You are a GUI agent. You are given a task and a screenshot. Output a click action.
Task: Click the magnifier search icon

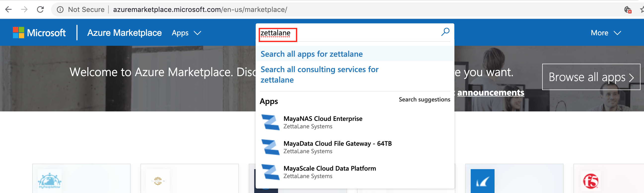coord(445,32)
